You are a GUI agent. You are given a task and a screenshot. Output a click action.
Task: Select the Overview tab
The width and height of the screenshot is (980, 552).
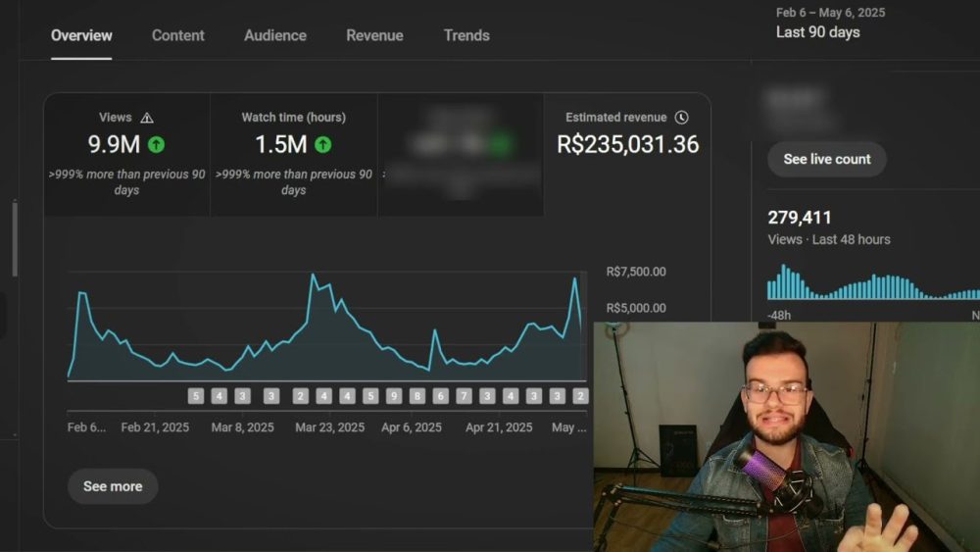click(81, 35)
